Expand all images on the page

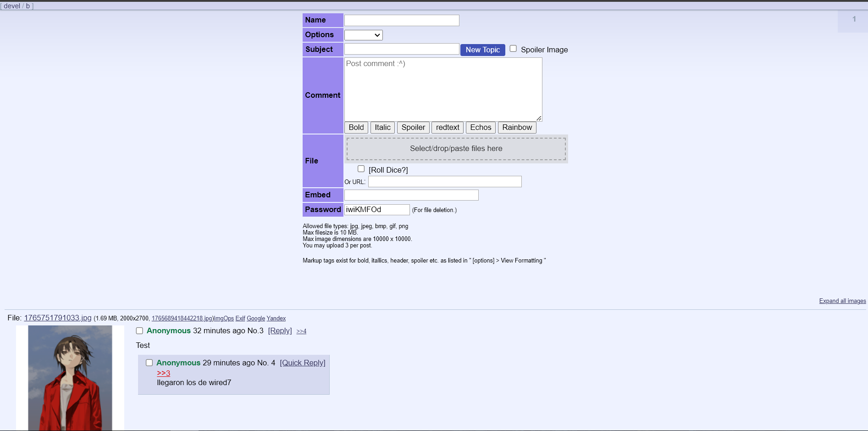click(x=842, y=301)
